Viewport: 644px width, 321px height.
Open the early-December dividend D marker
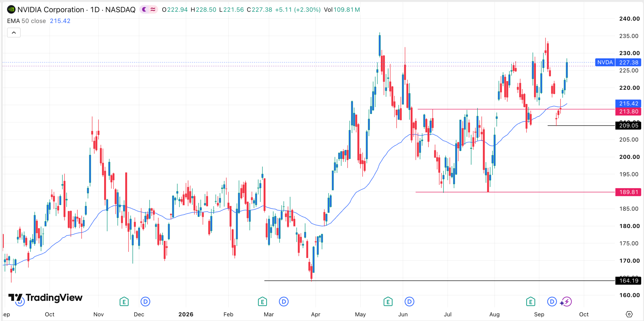pos(145,301)
